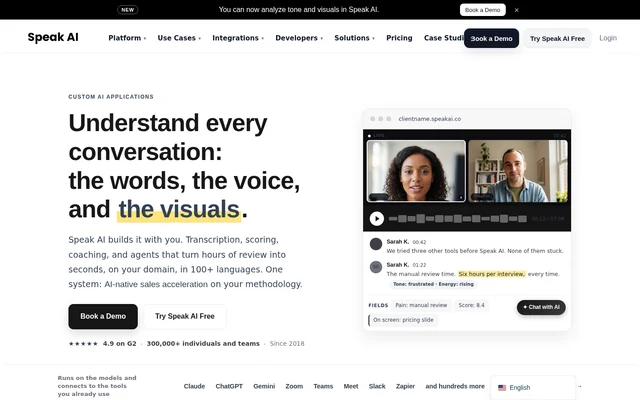Image resolution: width=640 pixels, height=400 pixels.
Task: Click the audio waveform progress bar
Action: (458, 219)
